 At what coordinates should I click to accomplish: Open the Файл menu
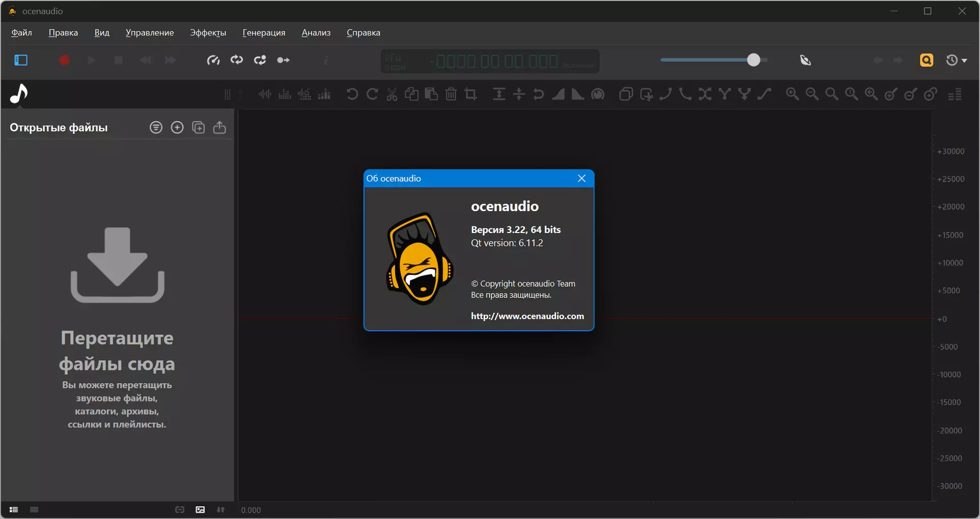[x=22, y=33]
